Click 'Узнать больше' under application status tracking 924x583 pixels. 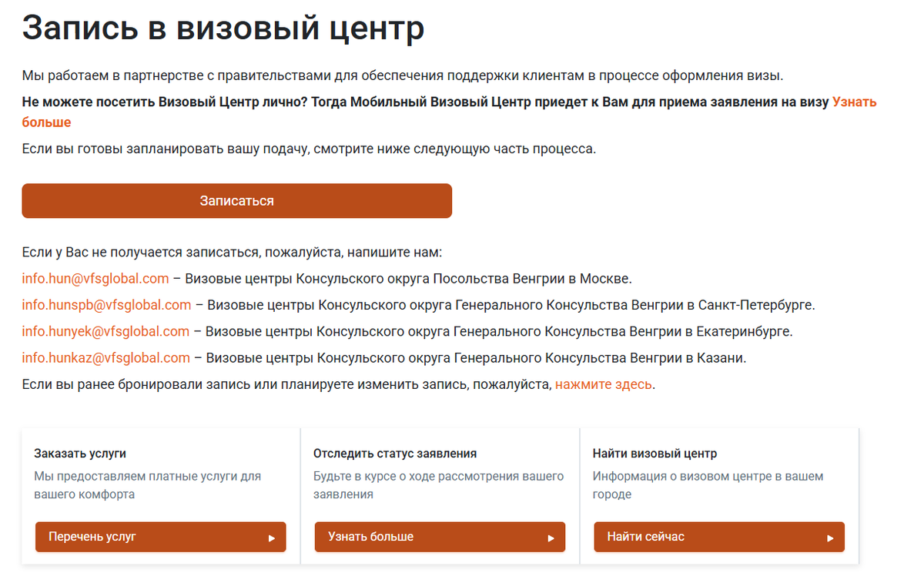pyautogui.click(x=439, y=537)
